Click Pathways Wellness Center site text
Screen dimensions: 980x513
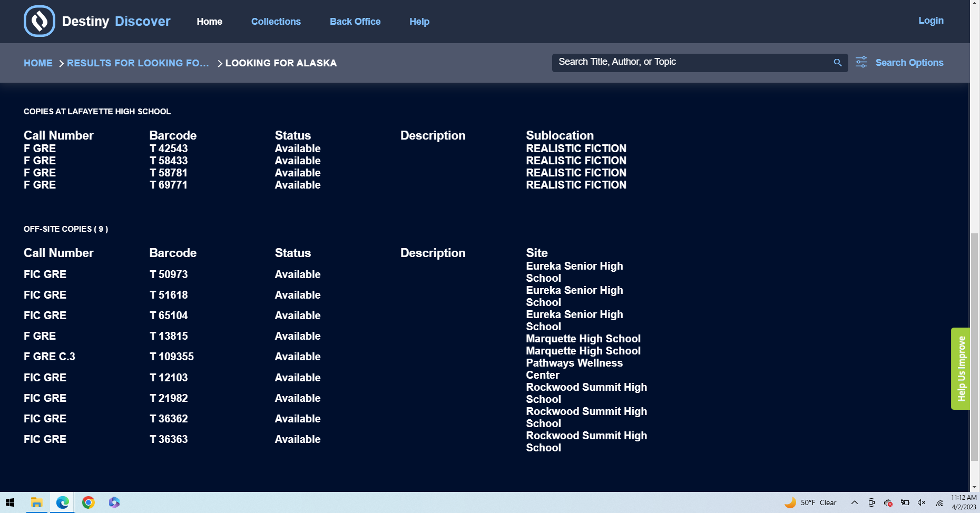(x=574, y=369)
